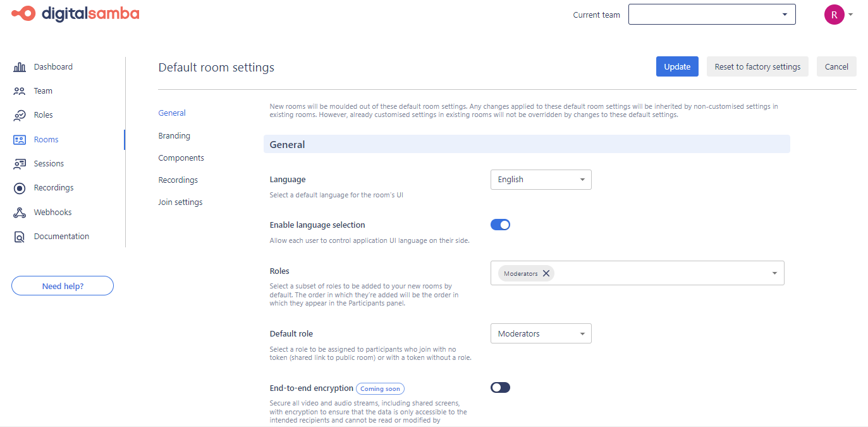Click the Sessions icon in sidebar
The image size is (868, 427).
pyautogui.click(x=20, y=164)
